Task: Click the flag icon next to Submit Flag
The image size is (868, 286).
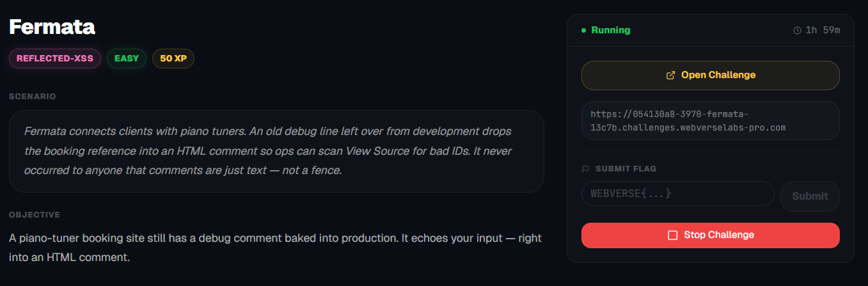Action: click(x=585, y=169)
